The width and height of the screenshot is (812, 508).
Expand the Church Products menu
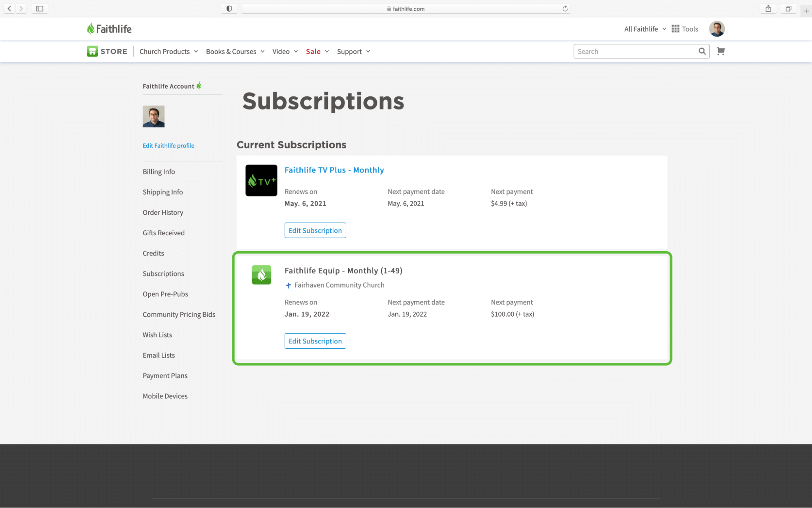point(169,52)
